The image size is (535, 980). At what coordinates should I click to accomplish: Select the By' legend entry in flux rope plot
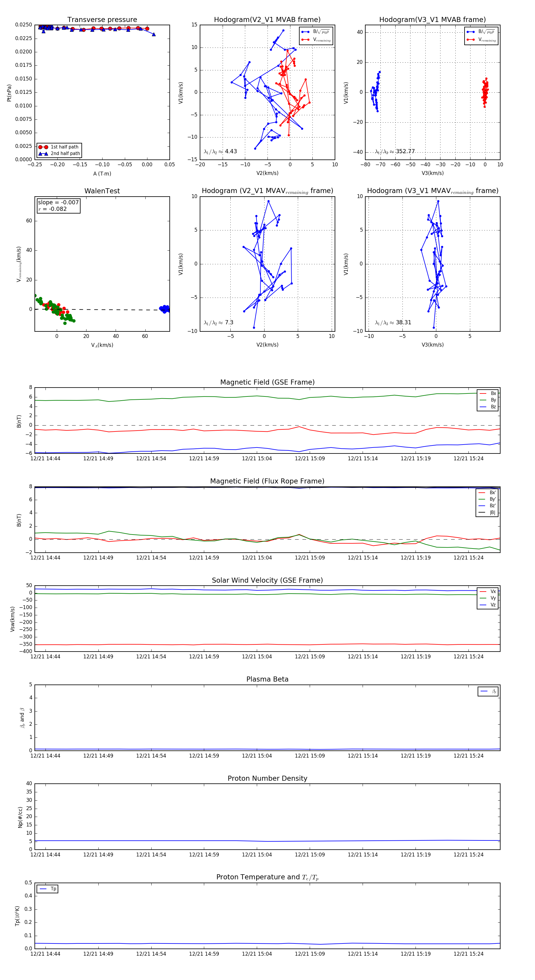(487, 499)
